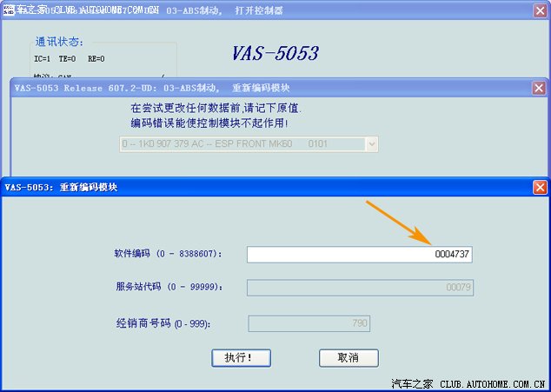Screen dimensions: 551x392
Task: Click the 打开控制器 title bar at top
Action: [261, 10]
